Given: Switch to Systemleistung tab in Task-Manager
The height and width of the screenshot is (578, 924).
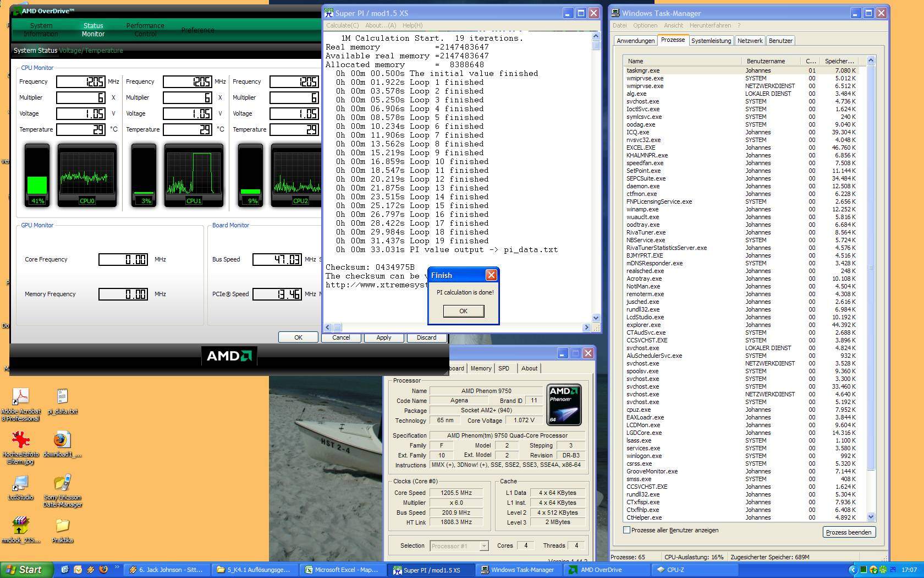Looking at the screenshot, I should point(711,41).
